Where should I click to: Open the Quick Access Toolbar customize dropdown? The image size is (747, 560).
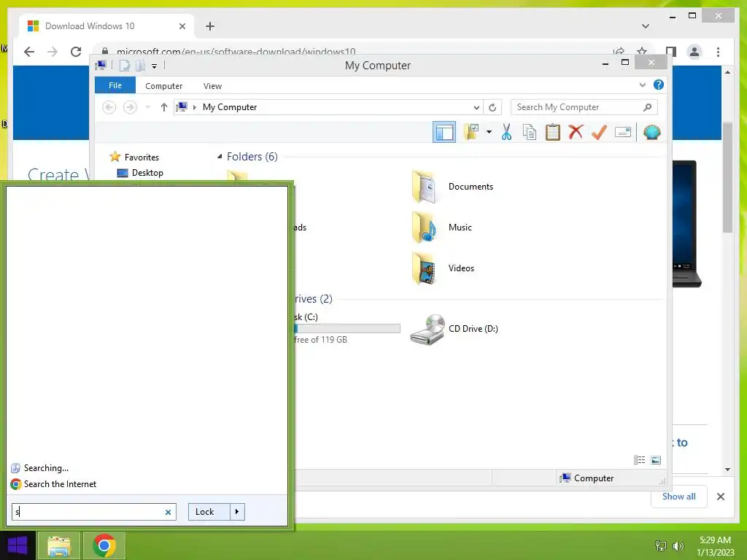pyautogui.click(x=155, y=66)
